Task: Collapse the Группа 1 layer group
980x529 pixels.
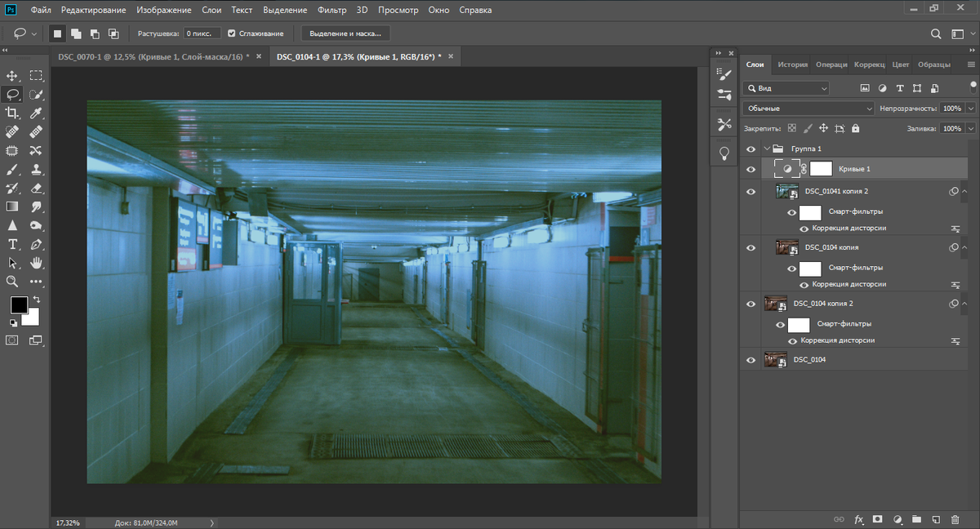Action: click(767, 149)
